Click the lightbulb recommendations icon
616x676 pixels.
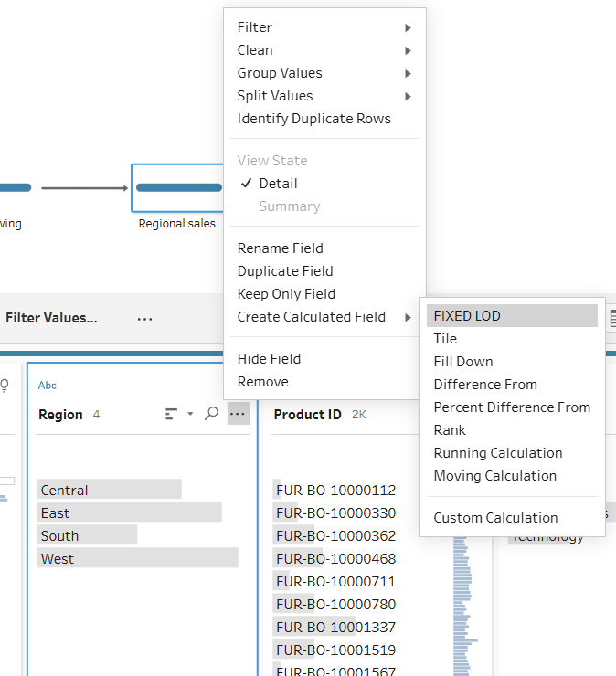click(x=5, y=386)
